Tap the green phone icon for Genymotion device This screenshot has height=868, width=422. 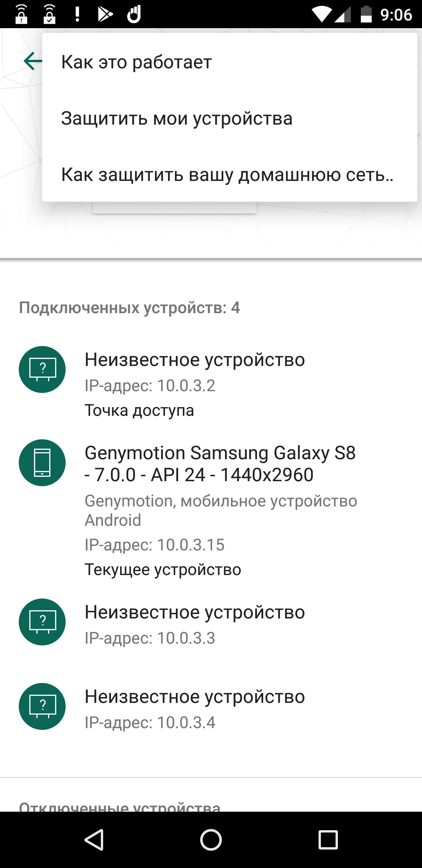(x=42, y=463)
